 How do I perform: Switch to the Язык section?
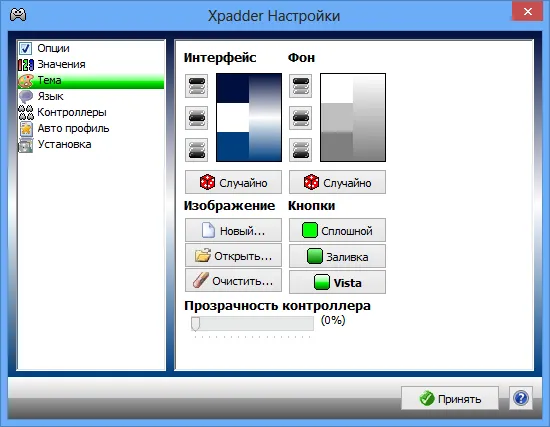(91, 96)
